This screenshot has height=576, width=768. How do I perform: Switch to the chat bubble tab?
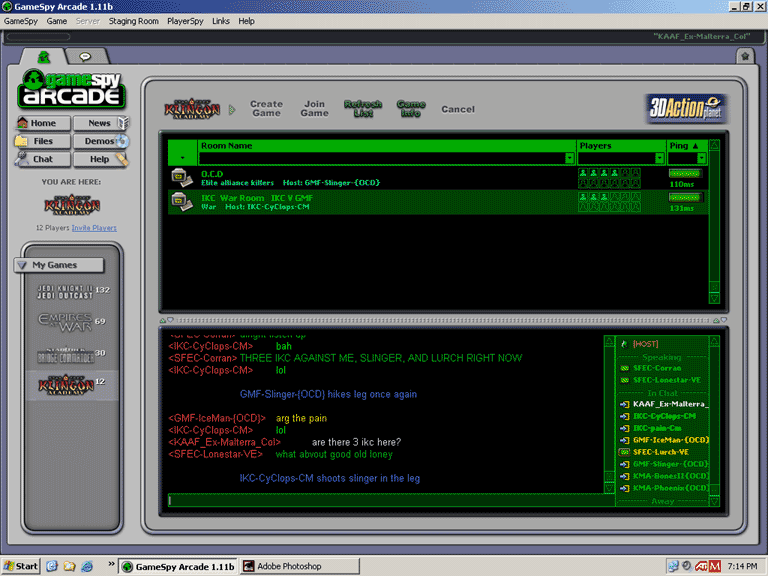pyautogui.click(x=85, y=57)
